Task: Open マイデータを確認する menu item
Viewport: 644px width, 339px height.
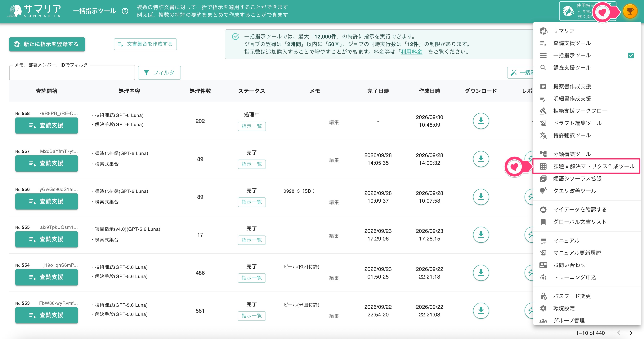Action: tap(587, 209)
